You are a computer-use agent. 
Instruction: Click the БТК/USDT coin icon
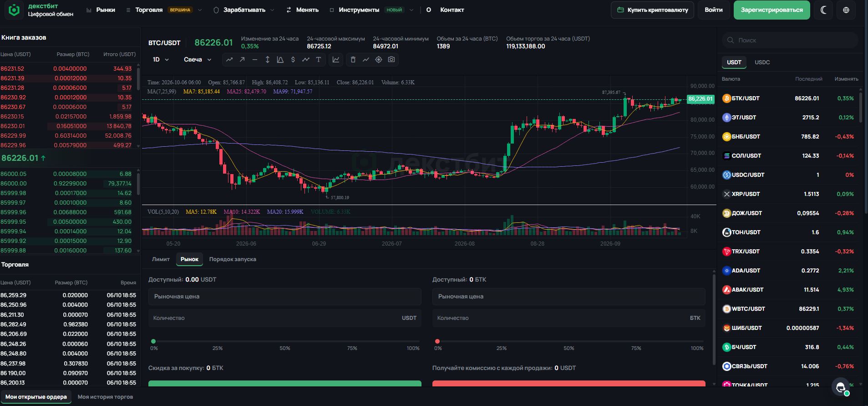tap(727, 98)
